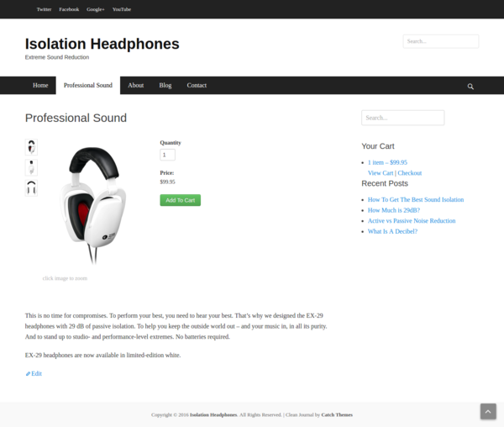Click the main headphone product image

(x=93, y=206)
